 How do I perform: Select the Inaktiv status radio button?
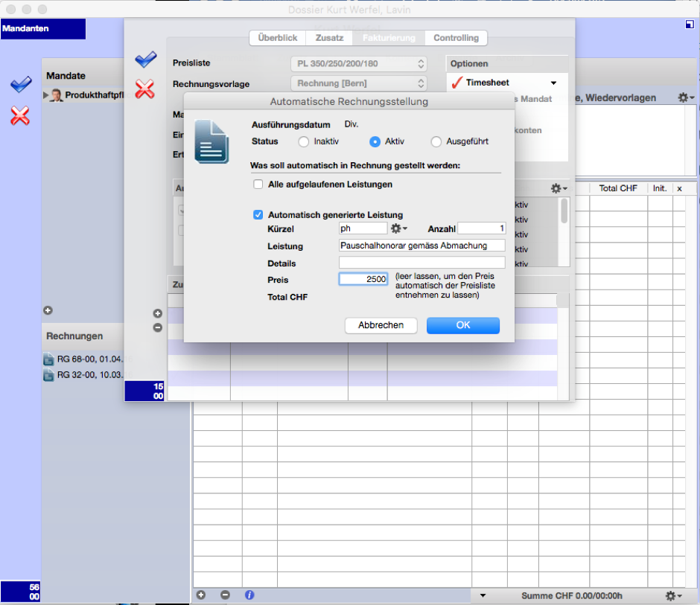tap(304, 142)
